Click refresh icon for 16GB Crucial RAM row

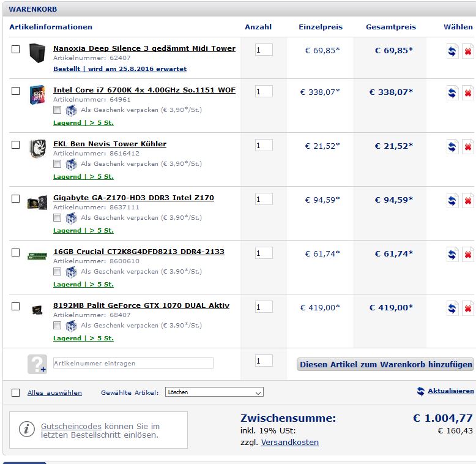point(452,254)
